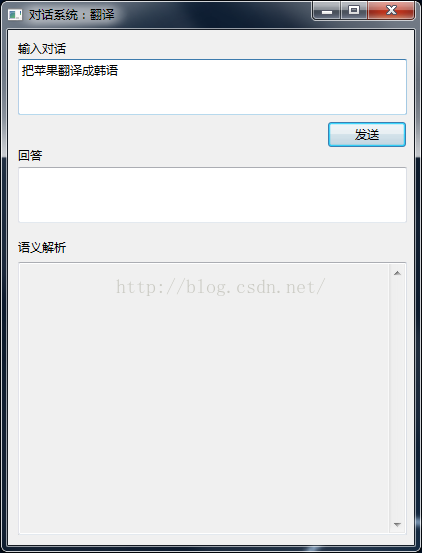Click the 语义解析 label

(42, 248)
